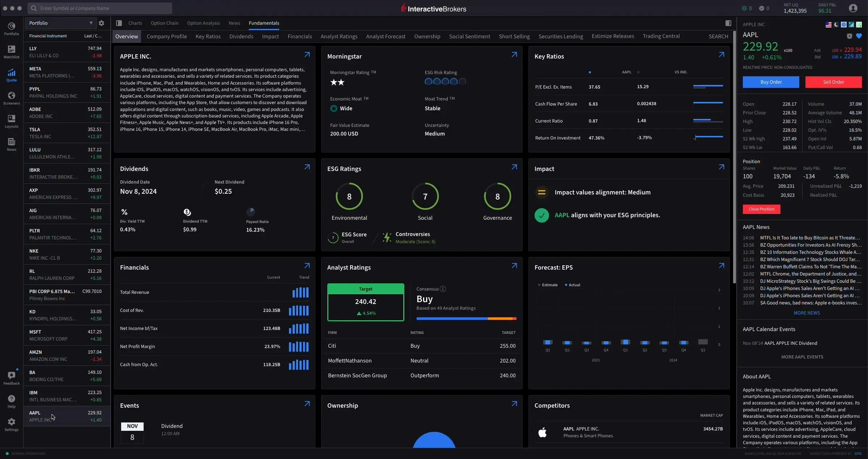
Task: Select the Ownership tab in Fundamentals
Action: pos(428,35)
